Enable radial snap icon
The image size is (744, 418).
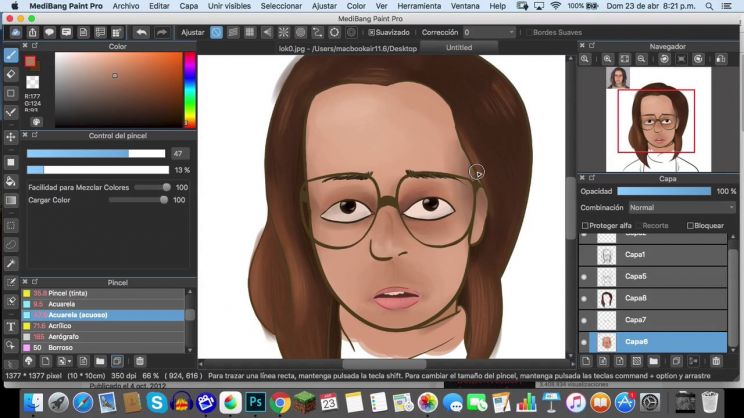click(x=283, y=32)
